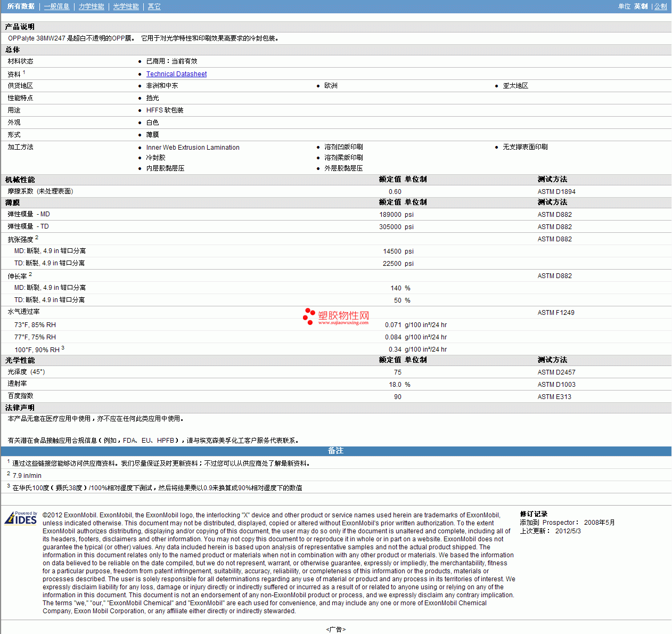Click footnote marker 1 beside 资料
The image size is (672, 634).
coord(24,72)
